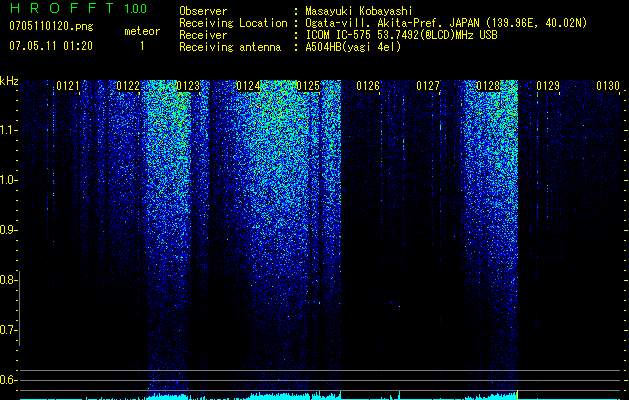Viewport: 629px width, 400px height.
Task: Click the kHz axis unit label
Action: 9,81
